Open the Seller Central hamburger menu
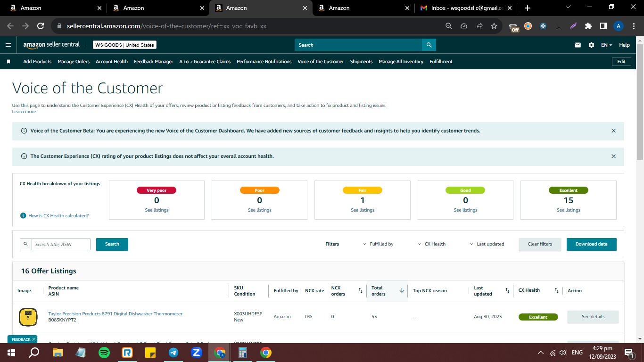 [8, 45]
